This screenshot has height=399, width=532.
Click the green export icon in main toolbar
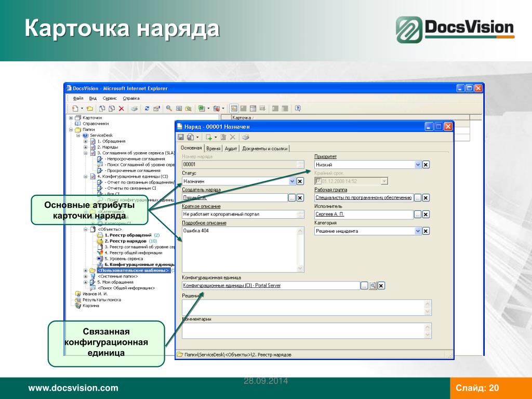[202, 109]
